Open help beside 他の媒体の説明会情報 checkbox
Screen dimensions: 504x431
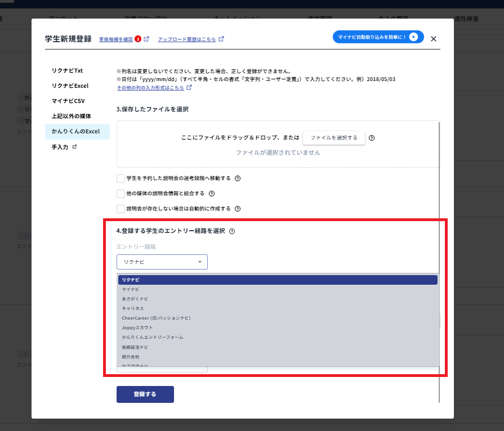pyautogui.click(x=211, y=194)
